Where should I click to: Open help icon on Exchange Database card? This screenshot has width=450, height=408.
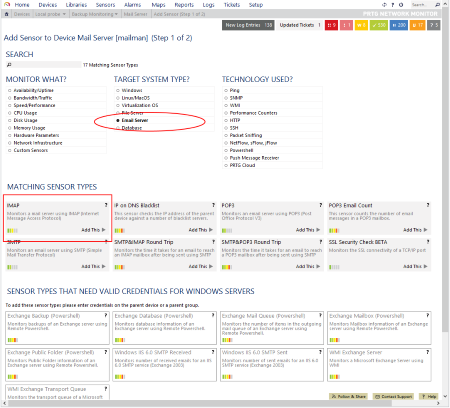click(x=213, y=315)
